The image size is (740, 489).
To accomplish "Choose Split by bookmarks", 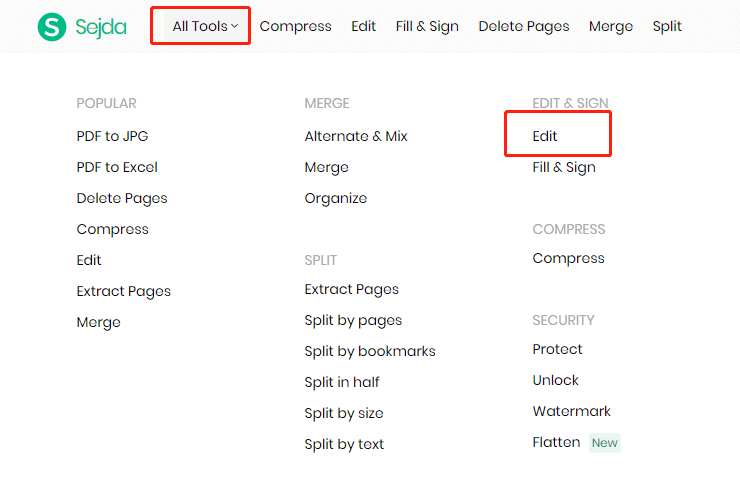I will pos(370,351).
